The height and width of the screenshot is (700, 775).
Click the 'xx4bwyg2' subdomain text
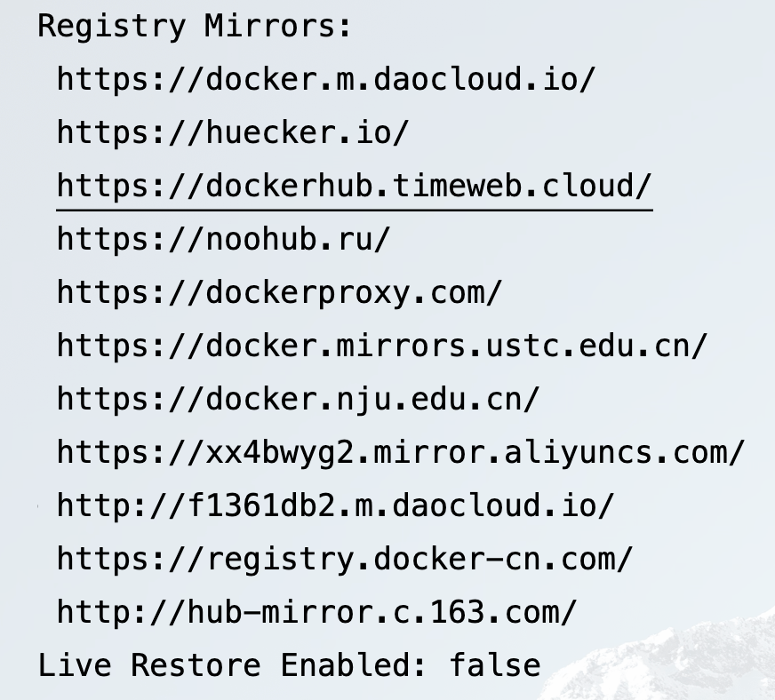(x=280, y=452)
